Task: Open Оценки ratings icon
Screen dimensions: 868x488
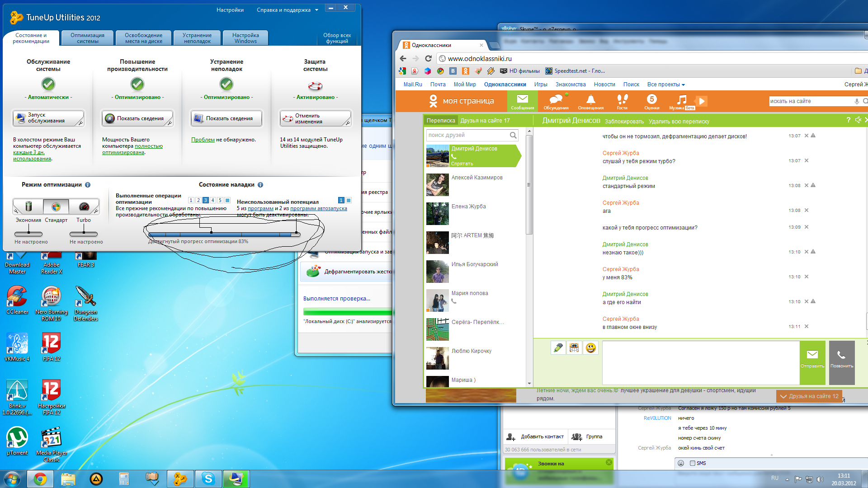Action: (651, 102)
